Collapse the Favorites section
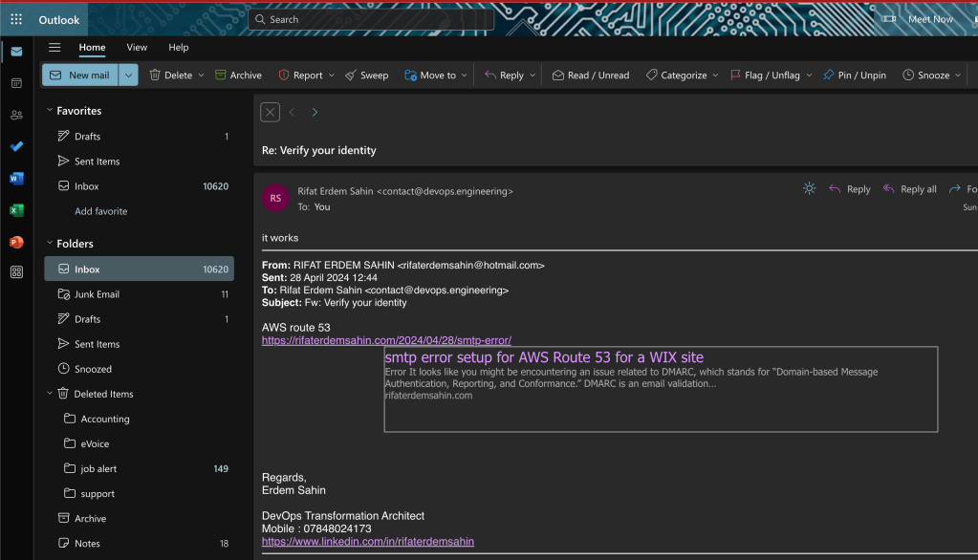The image size is (978, 560). pos(50,111)
